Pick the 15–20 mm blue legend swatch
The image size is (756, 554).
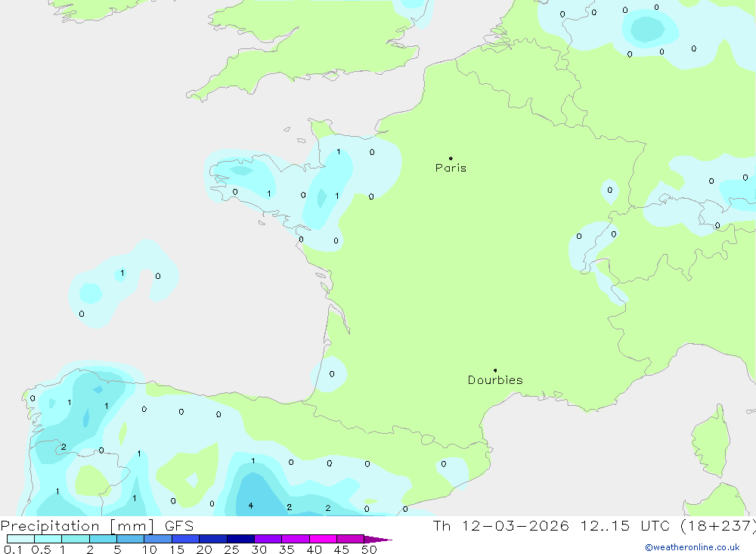(x=186, y=539)
